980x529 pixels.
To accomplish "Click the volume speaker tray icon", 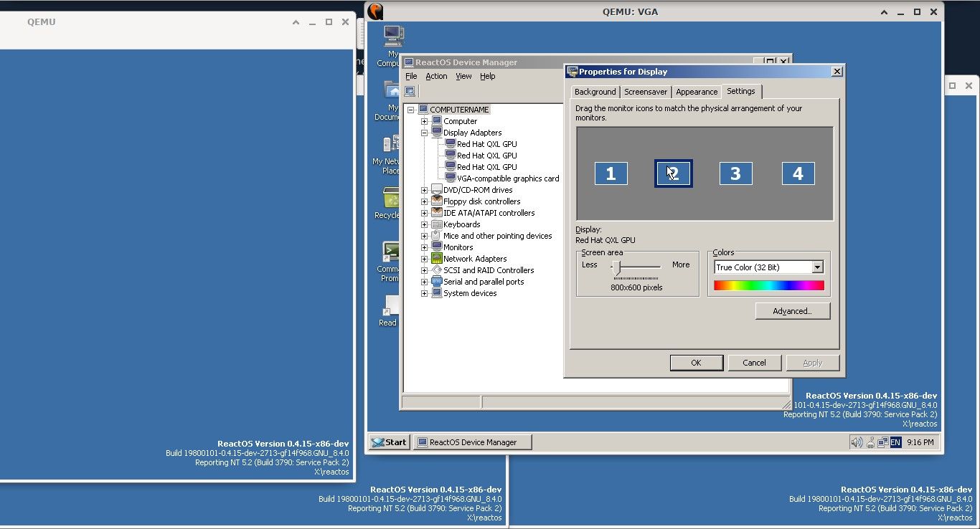I will click(856, 442).
